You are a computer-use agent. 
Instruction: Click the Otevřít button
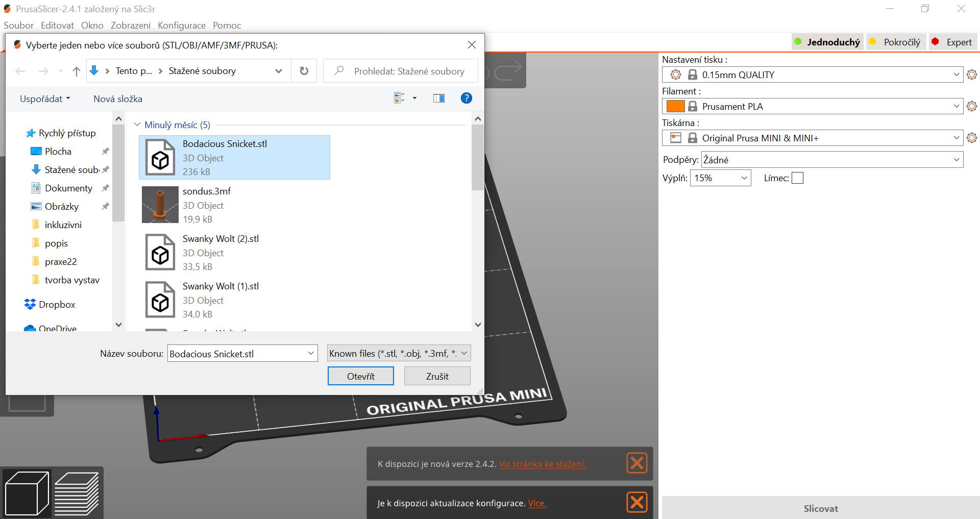pos(361,376)
